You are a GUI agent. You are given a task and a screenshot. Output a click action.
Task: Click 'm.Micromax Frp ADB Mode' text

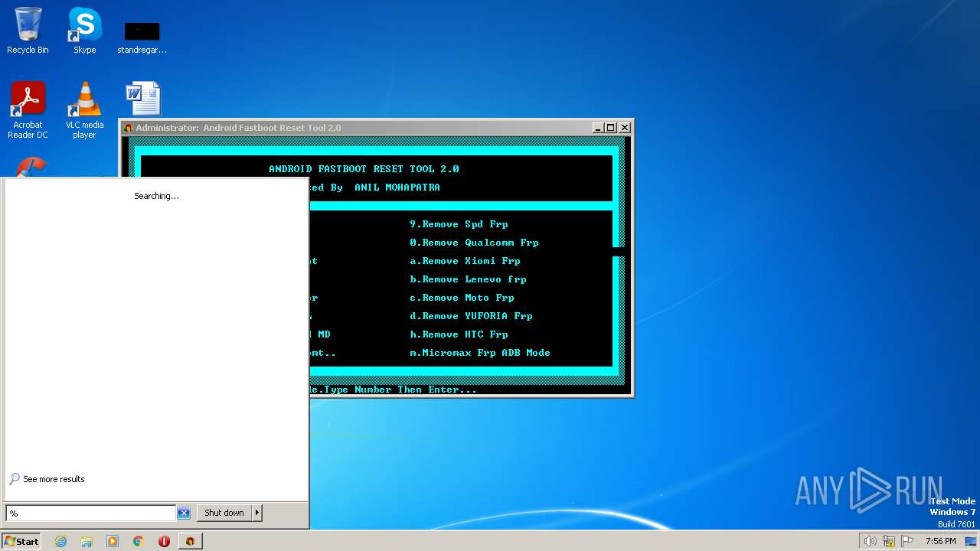click(x=480, y=353)
